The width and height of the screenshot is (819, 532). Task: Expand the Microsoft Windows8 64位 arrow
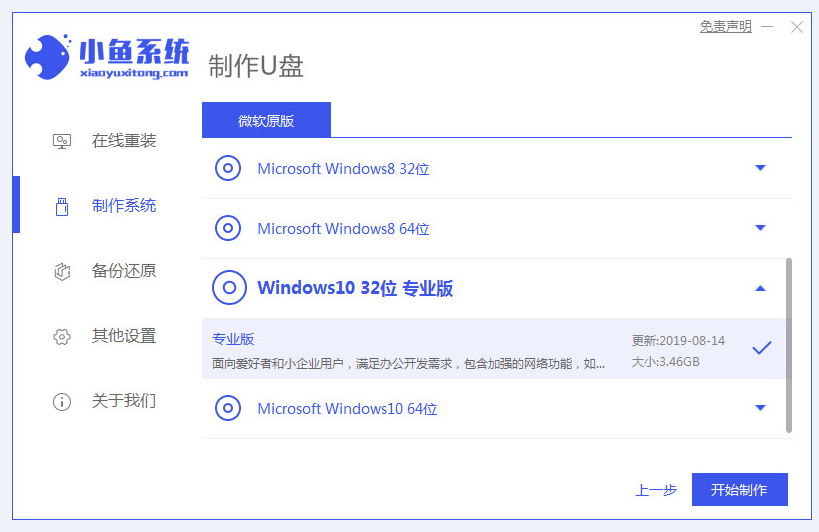[x=760, y=228]
